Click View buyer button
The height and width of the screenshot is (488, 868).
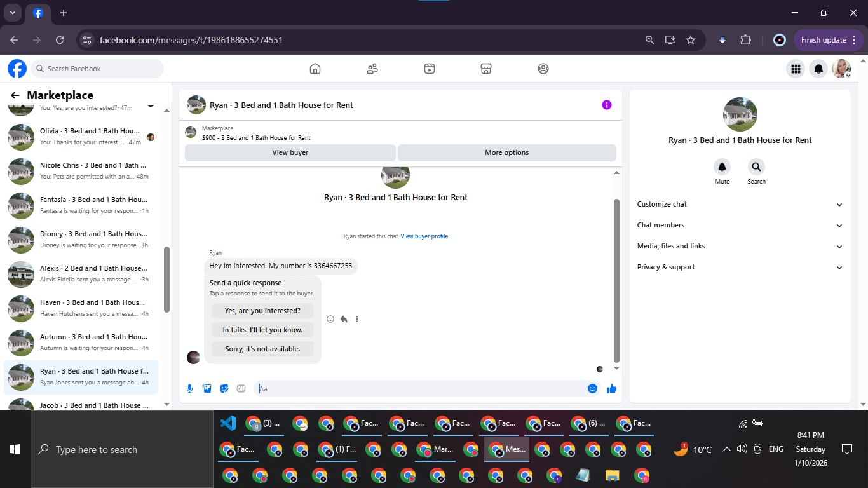290,152
